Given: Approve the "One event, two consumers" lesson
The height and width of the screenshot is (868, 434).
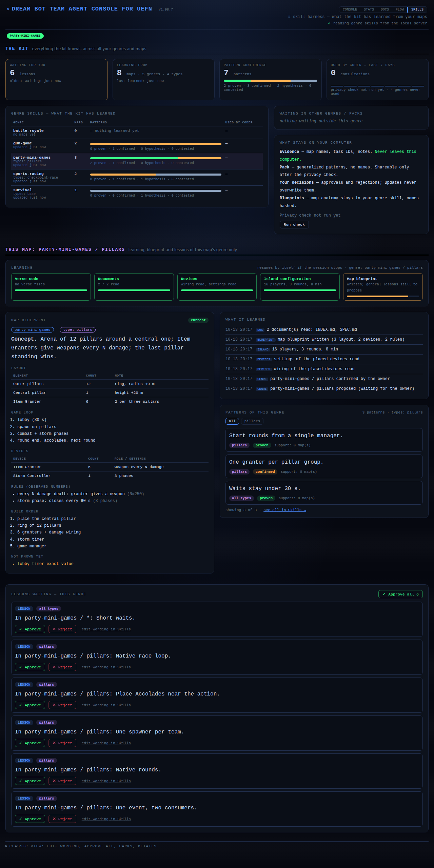Looking at the screenshot, I should tap(30, 819).
